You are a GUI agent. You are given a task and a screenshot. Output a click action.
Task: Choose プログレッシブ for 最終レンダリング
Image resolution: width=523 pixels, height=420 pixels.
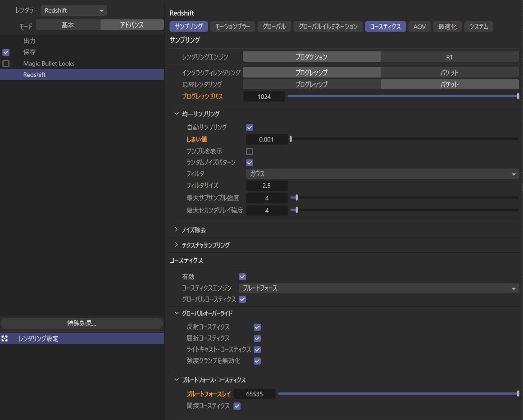tap(312, 84)
